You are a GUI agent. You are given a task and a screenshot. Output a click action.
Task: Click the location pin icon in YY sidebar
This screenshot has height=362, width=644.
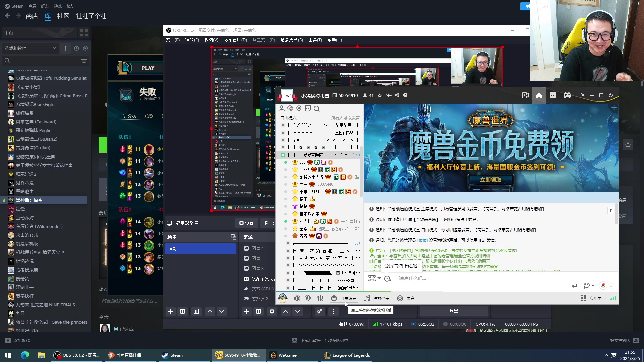pos(299,108)
